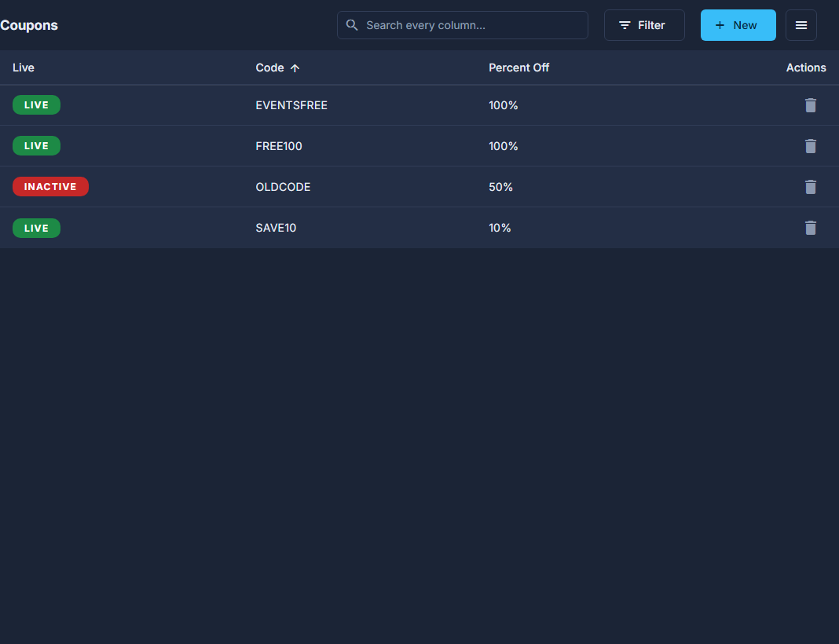The width and height of the screenshot is (839, 644).
Task: Create a New coupon
Action: 738,25
